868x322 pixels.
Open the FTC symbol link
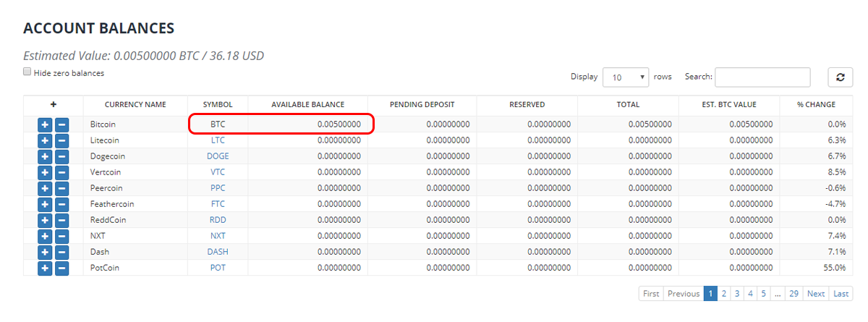click(x=218, y=204)
